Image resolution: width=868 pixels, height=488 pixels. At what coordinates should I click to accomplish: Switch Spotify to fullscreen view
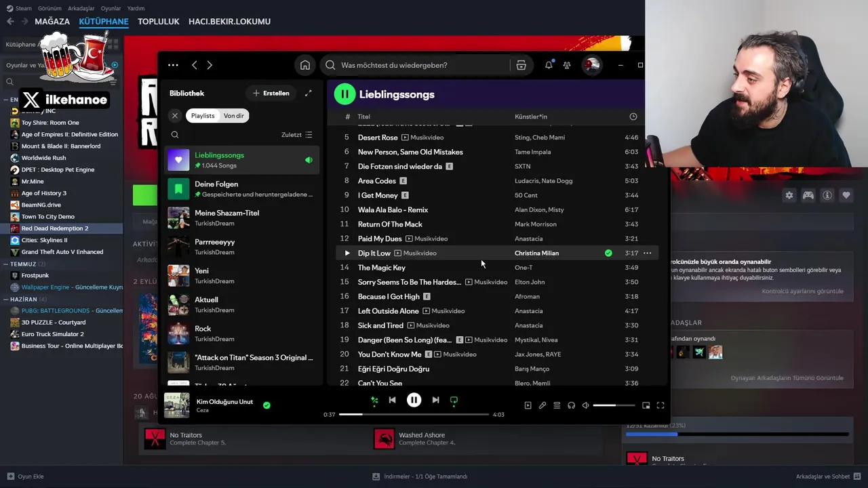(660, 405)
